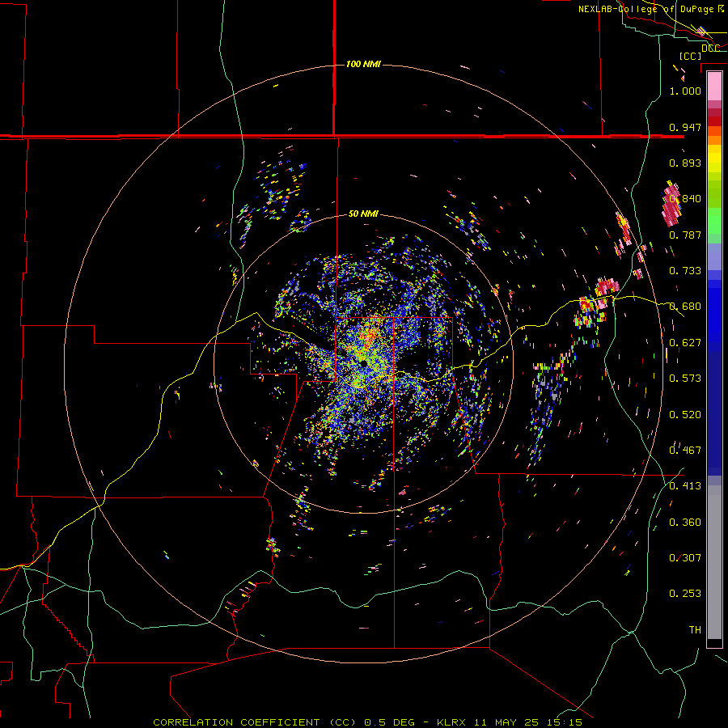This screenshot has width=728, height=728.
Task: Select the [CC] legend title
Action: click(690, 56)
